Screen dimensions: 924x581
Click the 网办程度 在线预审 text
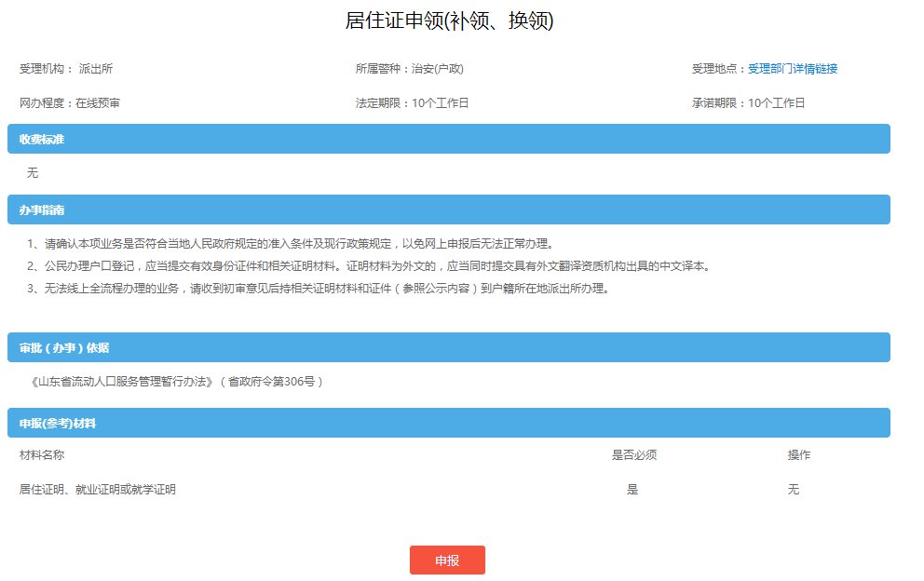click(70, 103)
